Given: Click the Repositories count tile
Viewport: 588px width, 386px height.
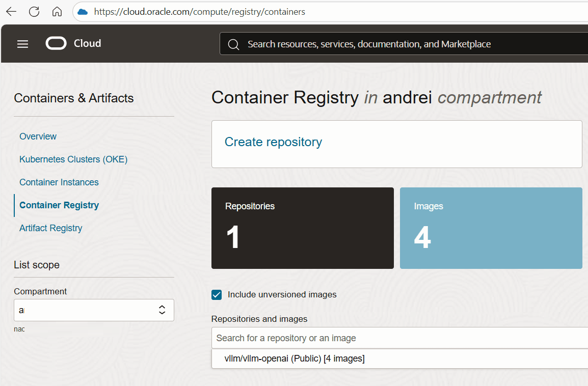Looking at the screenshot, I should pyautogui.click(x=303, y=228).
